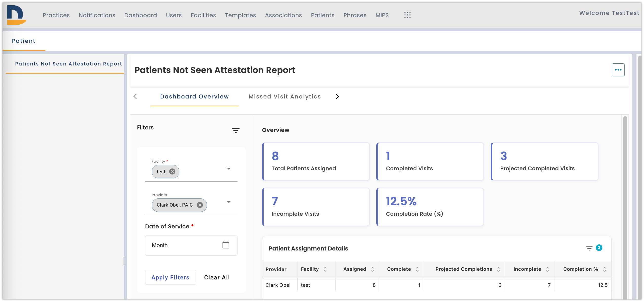
Task: Click the Total Patients Assigned card
Action: click(316, 161)
